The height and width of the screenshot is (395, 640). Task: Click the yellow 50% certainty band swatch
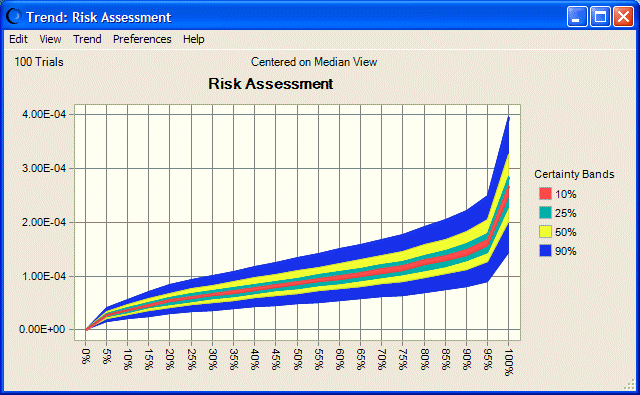[x=545, y=232]
